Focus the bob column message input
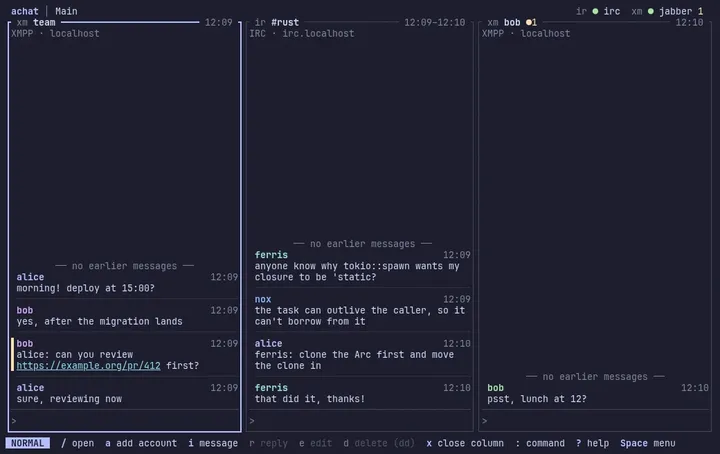Viewport: 720px width, 454px height. point(595,421)
